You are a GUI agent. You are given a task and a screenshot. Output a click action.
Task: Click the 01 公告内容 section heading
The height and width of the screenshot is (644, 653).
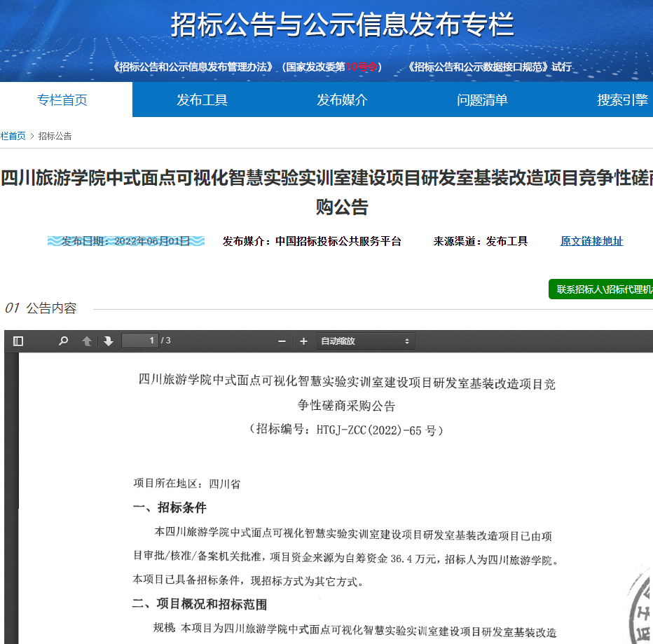tap(41, 308)
